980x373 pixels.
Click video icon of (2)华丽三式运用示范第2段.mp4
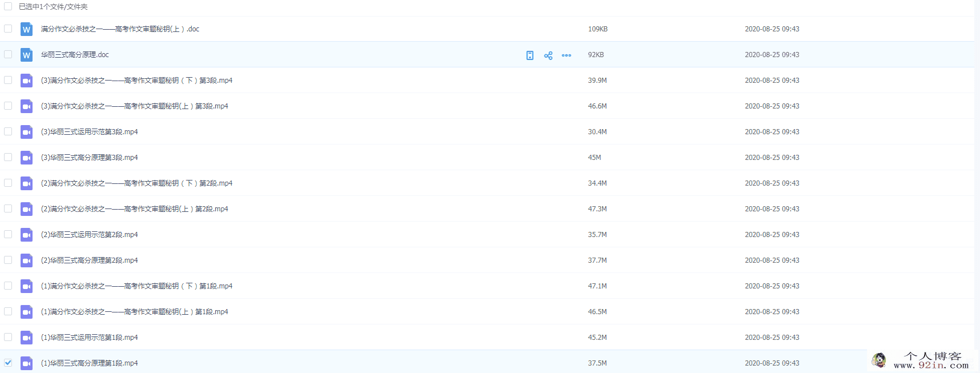coord(26,235)
